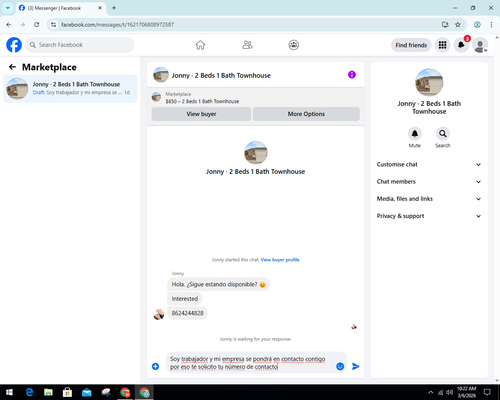Expand Chat members section
The width and height of the screenshot is (500, 400).
tap(429, 182)
